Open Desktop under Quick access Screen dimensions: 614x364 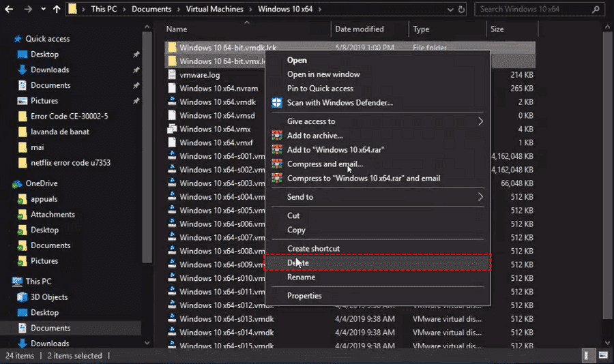(x=44, y=55)
